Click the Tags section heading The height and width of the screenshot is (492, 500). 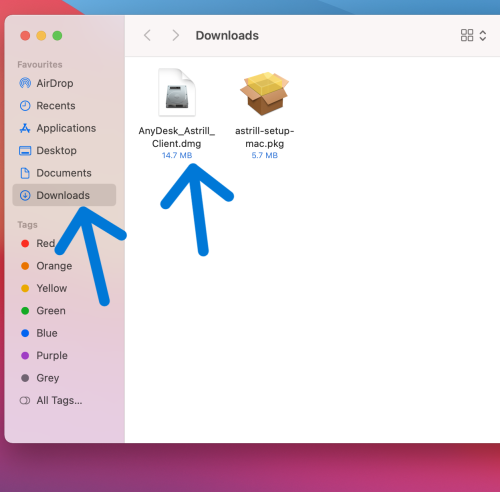tap(27, 225)
